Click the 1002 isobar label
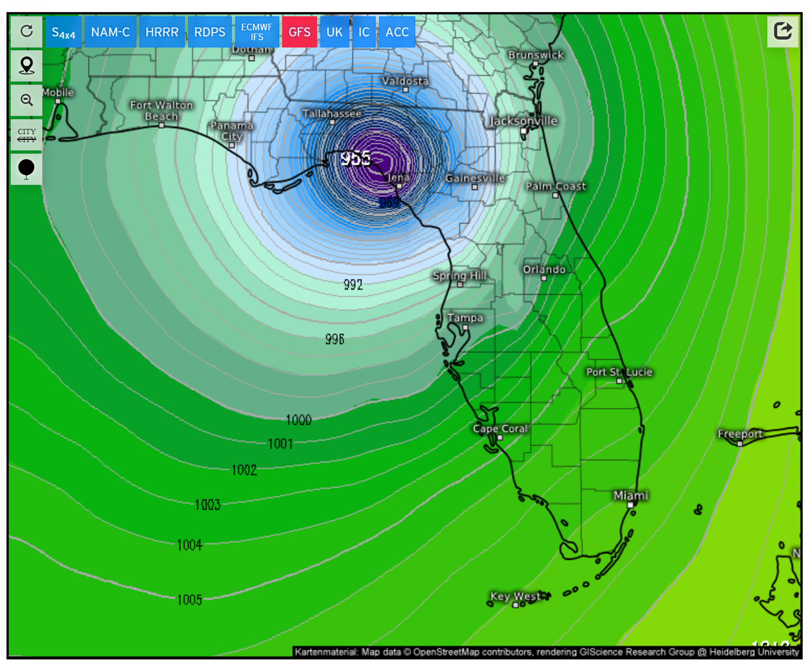The width and height of the screenshot is (812, 664). [x=244, y=470]
